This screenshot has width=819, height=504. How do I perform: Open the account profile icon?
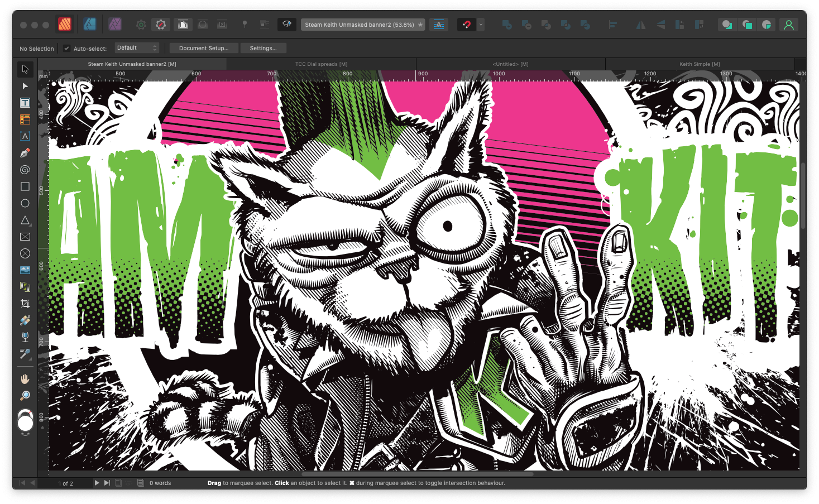click(x=788, y=25)
